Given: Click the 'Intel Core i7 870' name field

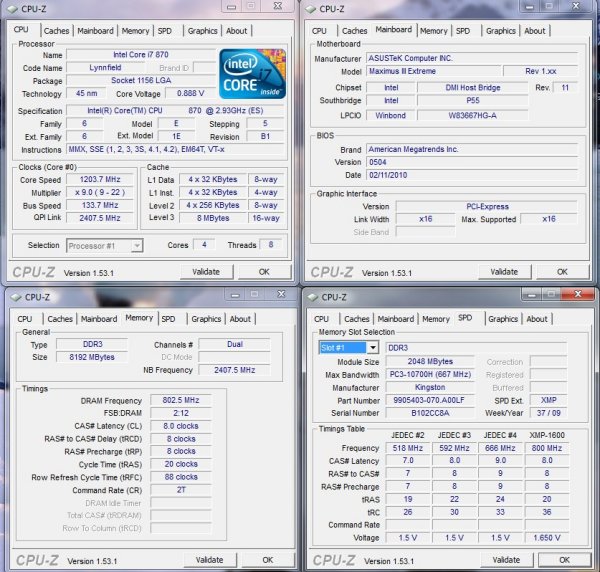Looking at the screenshot, I should tap(141, 55).
